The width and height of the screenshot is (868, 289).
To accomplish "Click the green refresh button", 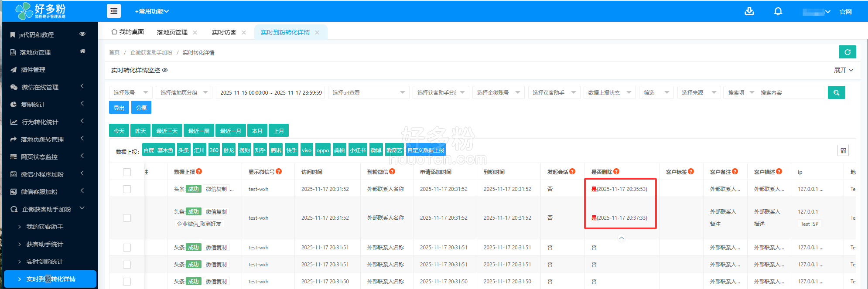I will tap(847, 52).
